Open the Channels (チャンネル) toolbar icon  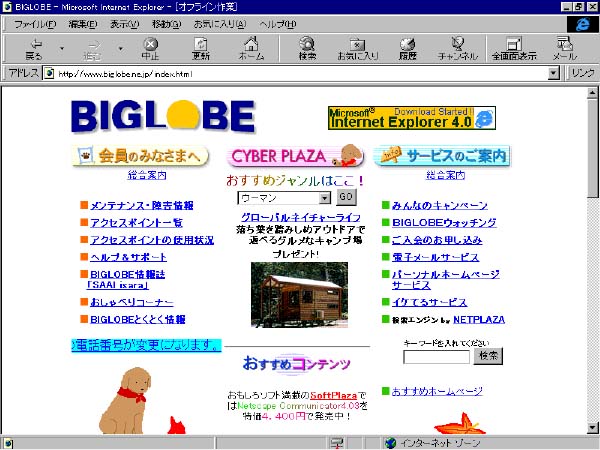pos(458,49)
